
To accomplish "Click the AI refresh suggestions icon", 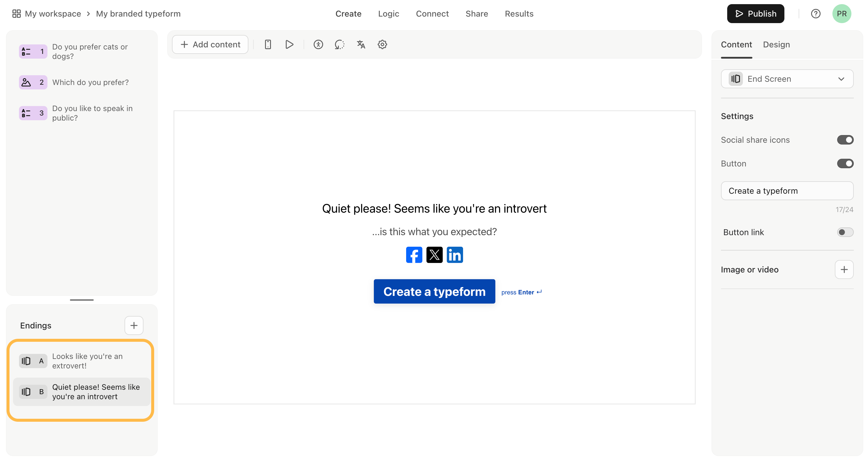I will 339,44.
